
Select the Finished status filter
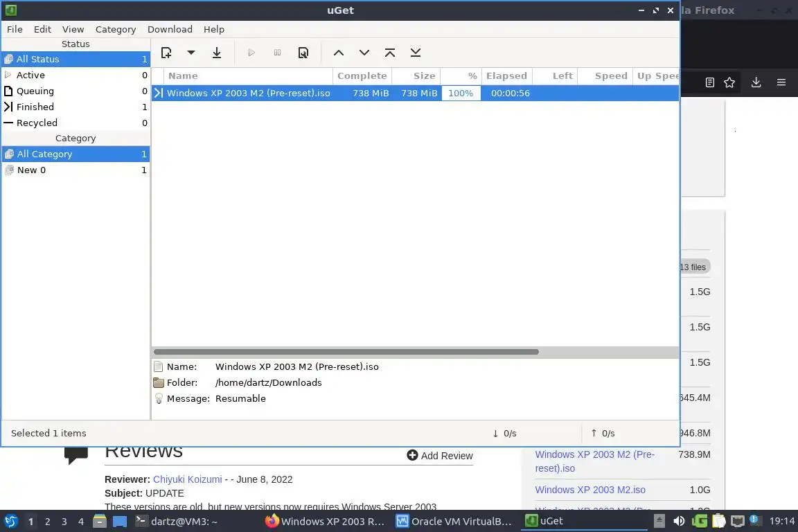pos(76,107)
